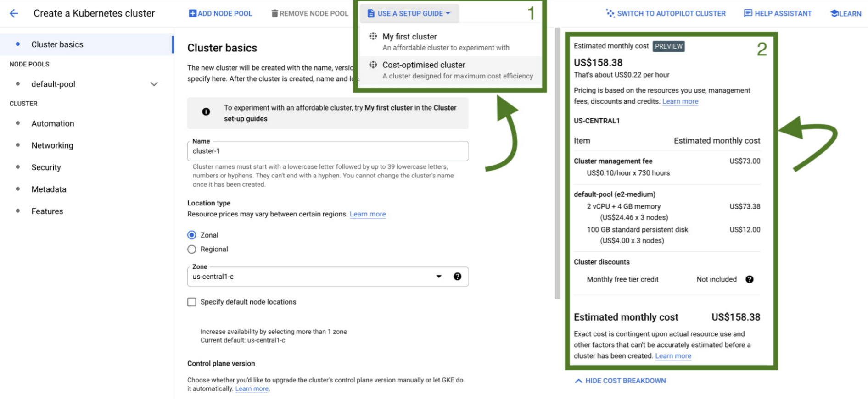This screenshot has height=399, width=868.
Task: Click Add Node Pool button
Action: coord(221,14)
